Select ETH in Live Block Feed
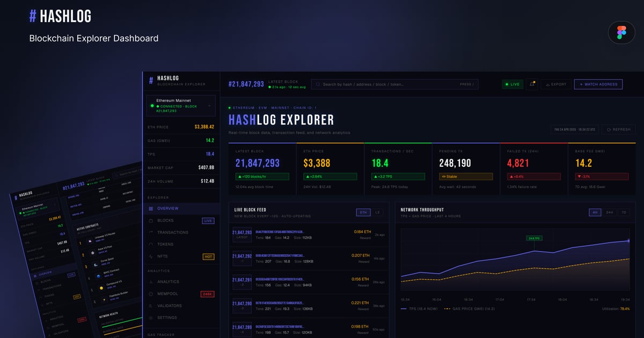 363,212
